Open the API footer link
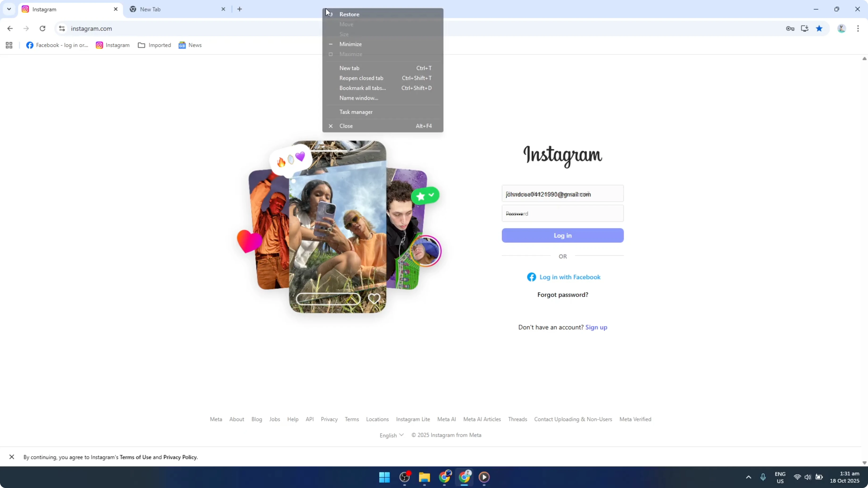 [x=310, y=419]
